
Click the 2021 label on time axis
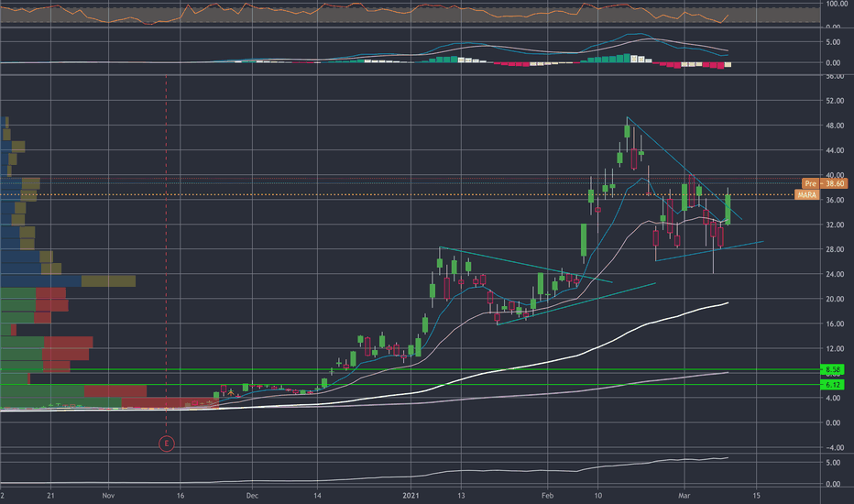coord(411,495)
